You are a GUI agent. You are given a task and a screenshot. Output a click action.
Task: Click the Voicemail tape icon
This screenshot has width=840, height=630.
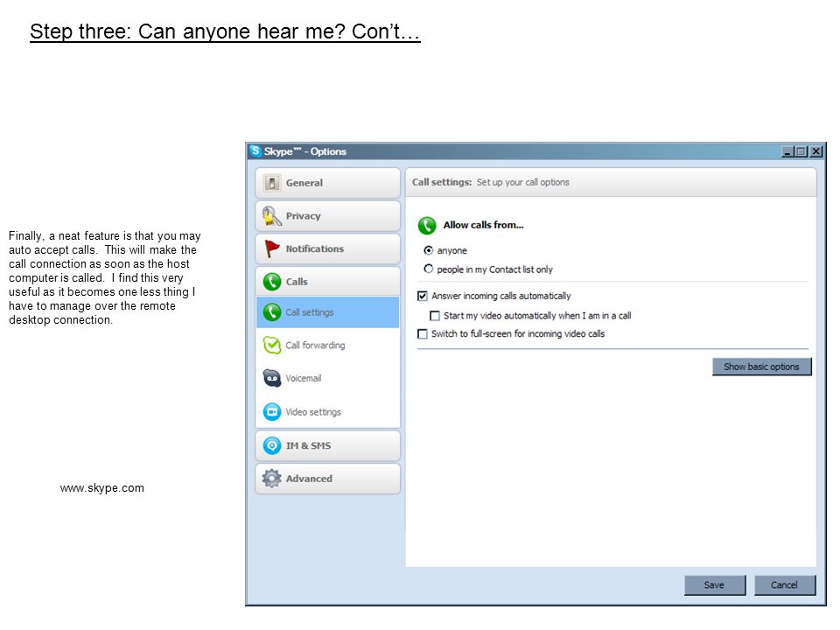pos(272,378)
